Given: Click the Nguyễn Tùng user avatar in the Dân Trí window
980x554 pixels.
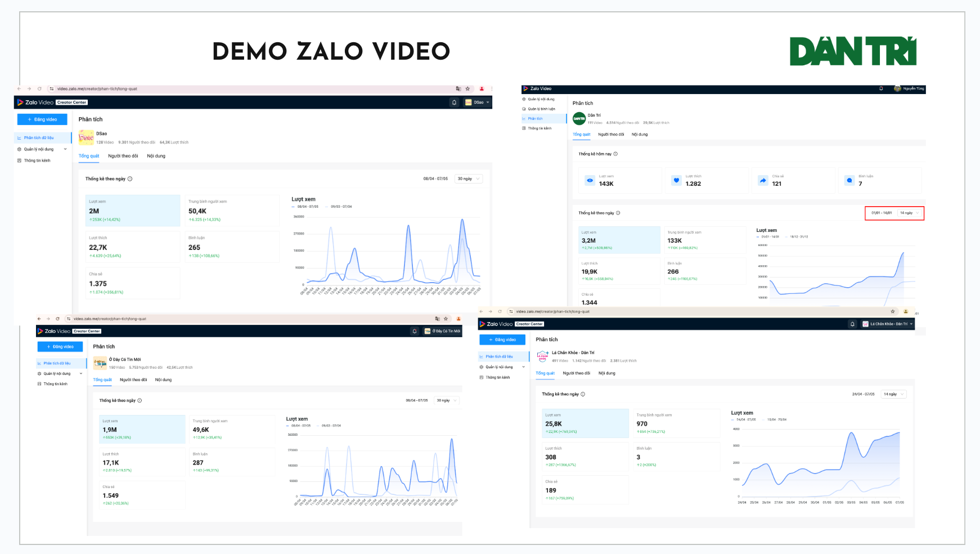Looking at the screenshot, I should (x=897, y=88).
